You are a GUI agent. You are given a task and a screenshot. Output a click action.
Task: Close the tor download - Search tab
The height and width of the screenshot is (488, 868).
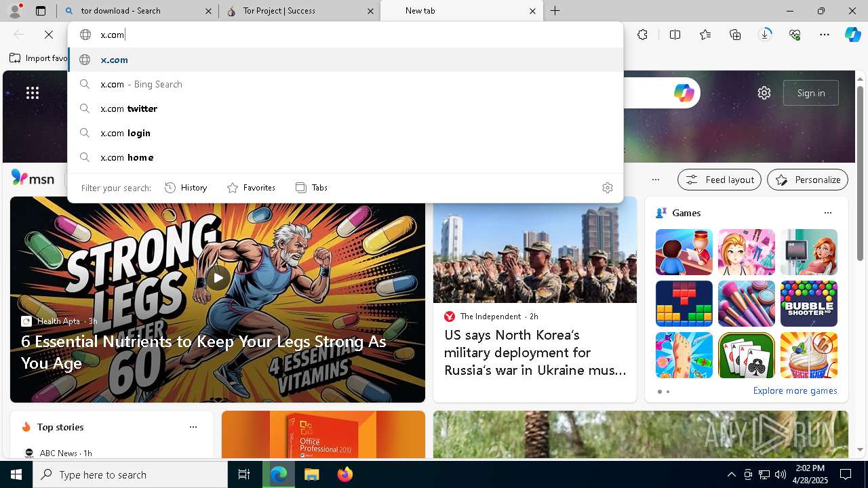tap(208, 11)
